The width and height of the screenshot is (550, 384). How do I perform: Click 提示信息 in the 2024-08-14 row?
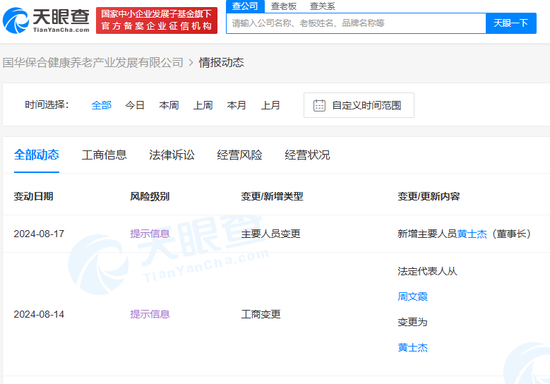pyautogui.click(x=150, y=314)
